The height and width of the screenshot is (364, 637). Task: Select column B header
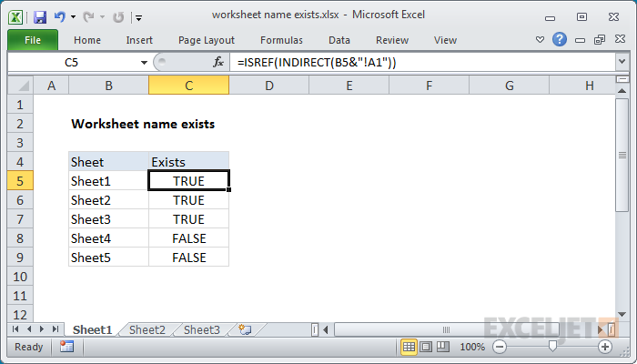tap(109, 86)
